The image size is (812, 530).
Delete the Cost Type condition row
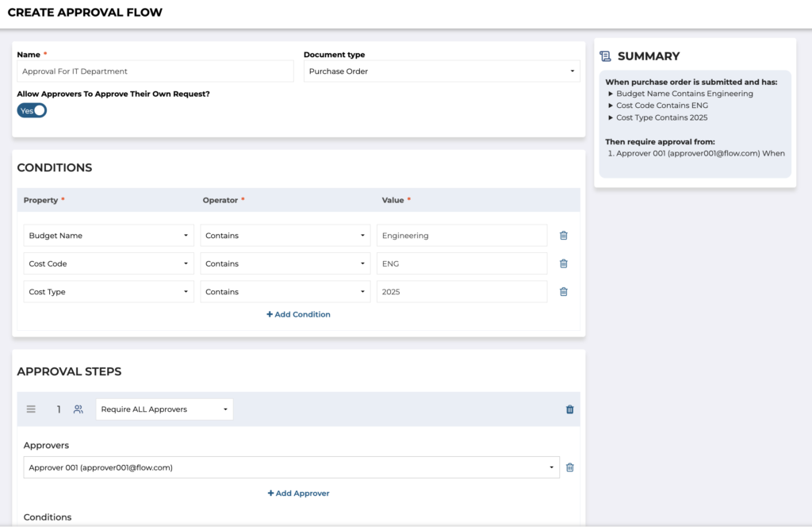click(564, 292)
